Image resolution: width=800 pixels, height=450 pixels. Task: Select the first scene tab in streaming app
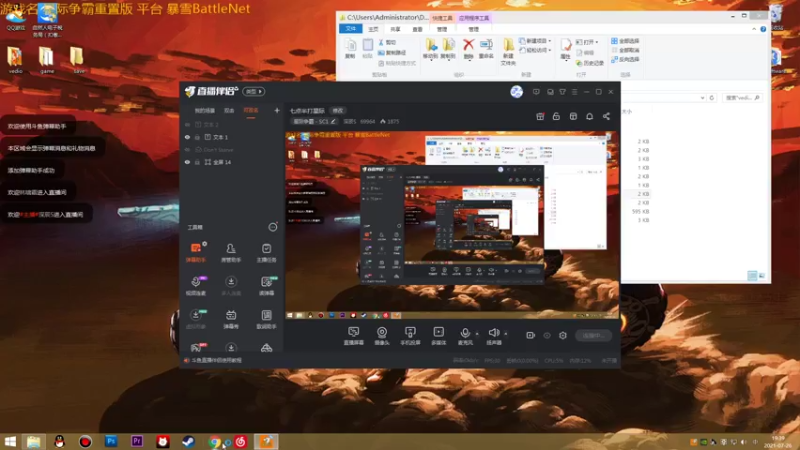[205, 110]
